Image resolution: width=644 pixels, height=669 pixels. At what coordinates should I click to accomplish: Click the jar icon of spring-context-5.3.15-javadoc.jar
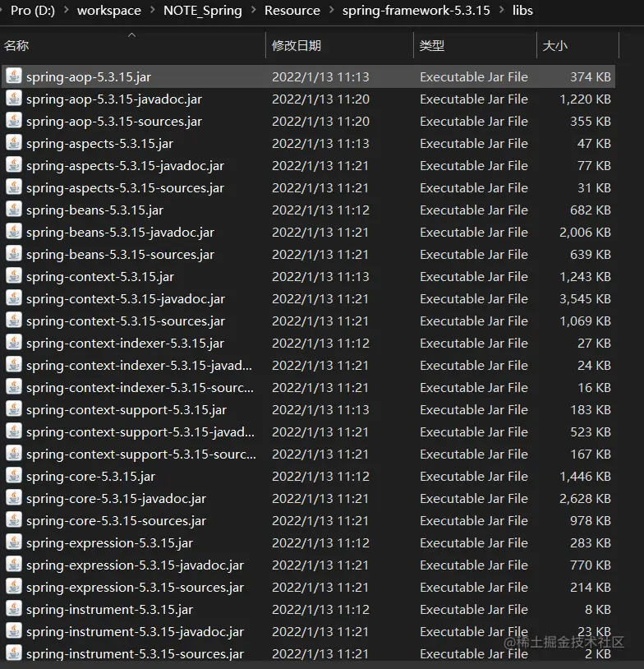(x=14, y=298)
